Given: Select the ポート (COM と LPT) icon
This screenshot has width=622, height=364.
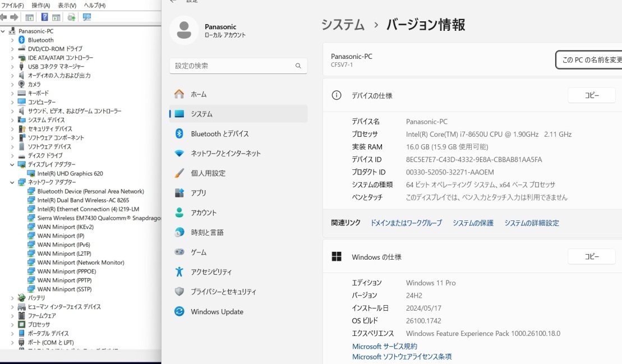Looking at the screenshot, I should click(x=22, y=342).
